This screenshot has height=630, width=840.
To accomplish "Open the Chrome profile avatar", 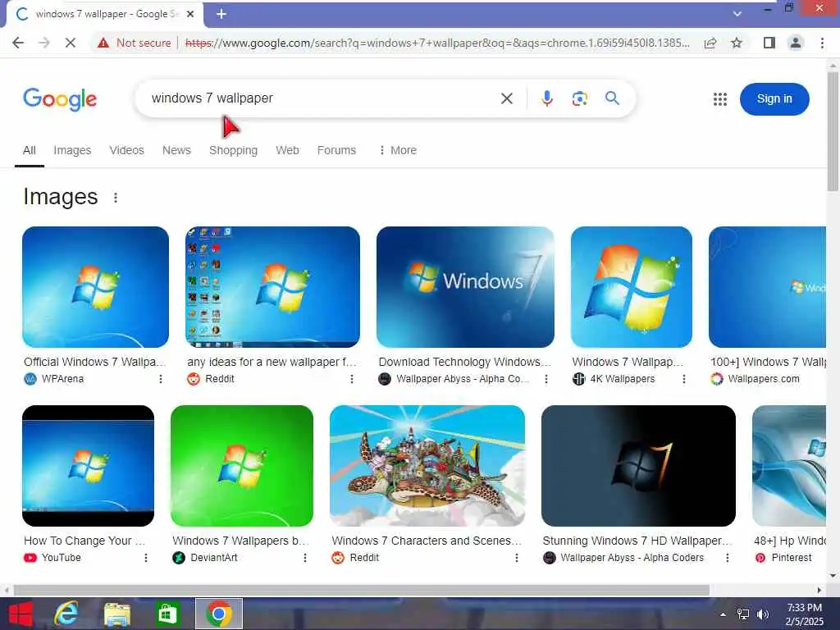I will [796, 43].
